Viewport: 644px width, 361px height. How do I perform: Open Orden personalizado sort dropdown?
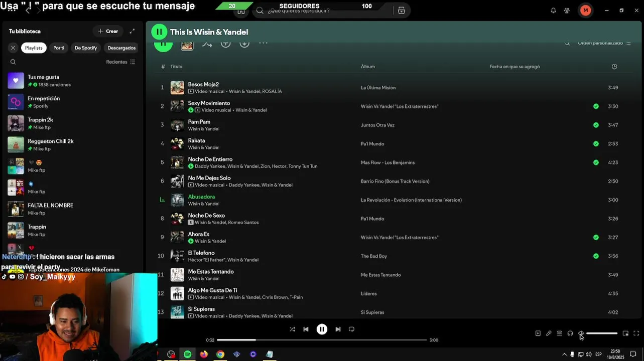(x=604, y=43)
